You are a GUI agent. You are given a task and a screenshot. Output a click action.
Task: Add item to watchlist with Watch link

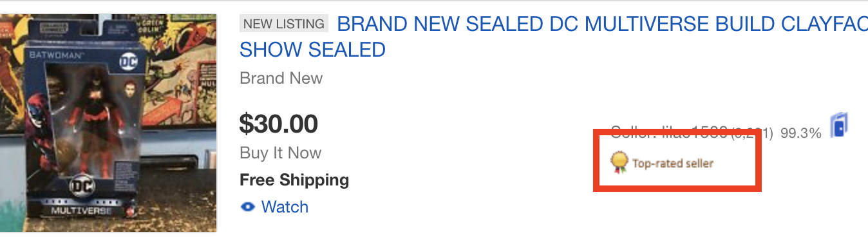[285, 207]
